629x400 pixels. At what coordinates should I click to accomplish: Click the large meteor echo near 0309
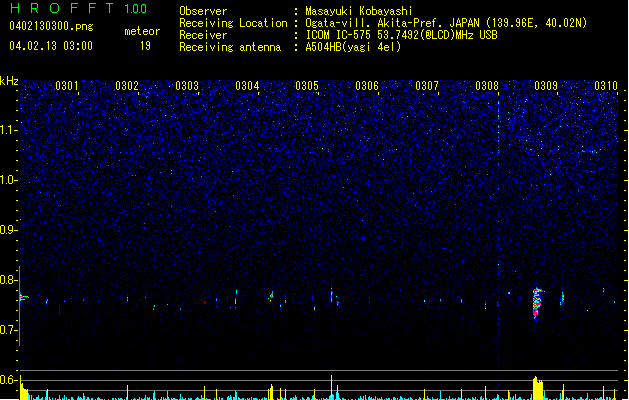(x=537, y=303)
